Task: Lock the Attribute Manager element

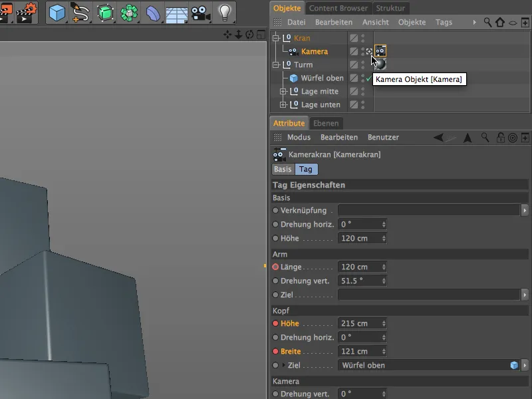Action: (x=501, y=138)
